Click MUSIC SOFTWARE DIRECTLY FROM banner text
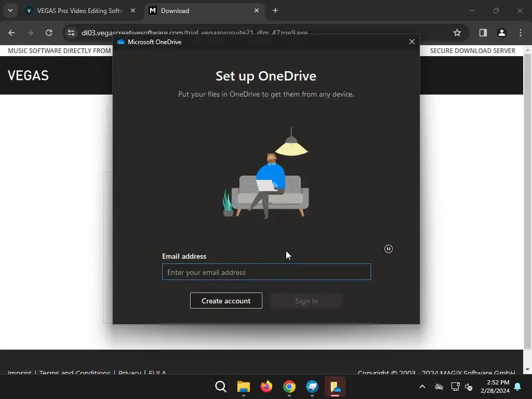Viewport: 532px width, 399px height. (x=59, y=50)
